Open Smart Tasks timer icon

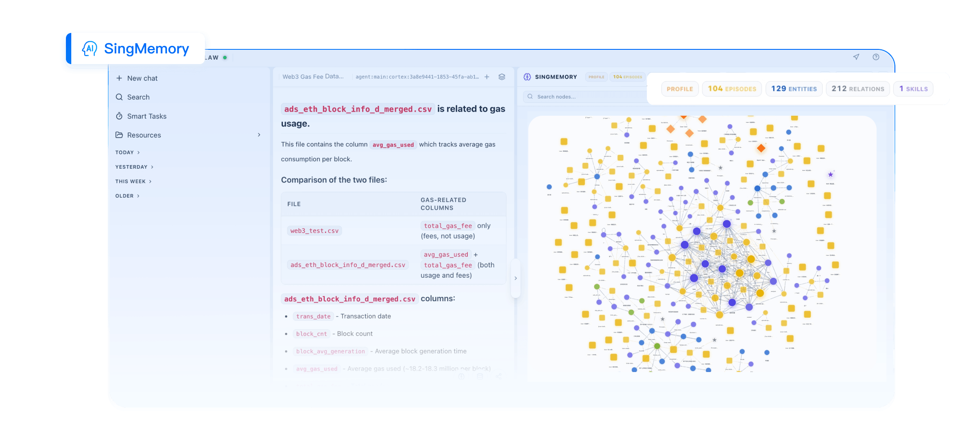pos(119,116)
